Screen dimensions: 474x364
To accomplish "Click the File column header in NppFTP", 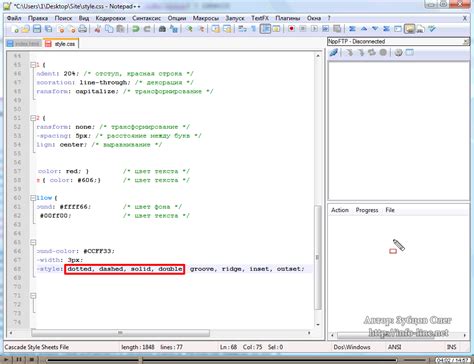I will coord(390,210).
